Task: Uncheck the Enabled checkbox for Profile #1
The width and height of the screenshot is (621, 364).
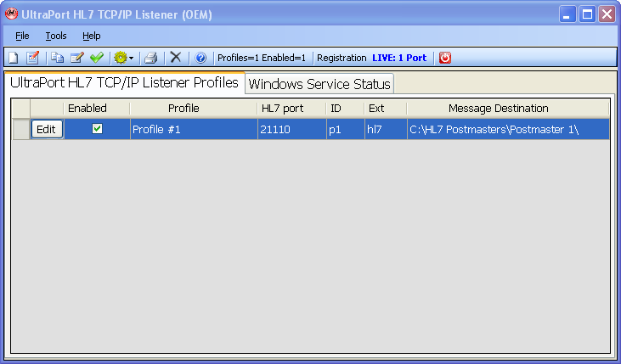Action: click(97, 129)
